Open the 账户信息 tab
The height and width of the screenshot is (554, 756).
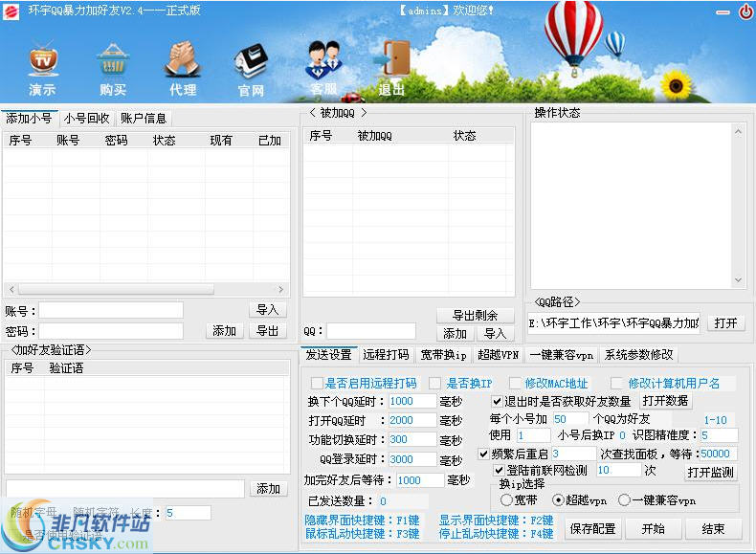point(144,118)
